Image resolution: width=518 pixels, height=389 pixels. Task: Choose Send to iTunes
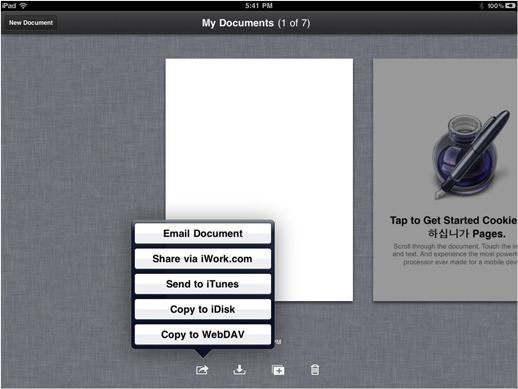203,284
